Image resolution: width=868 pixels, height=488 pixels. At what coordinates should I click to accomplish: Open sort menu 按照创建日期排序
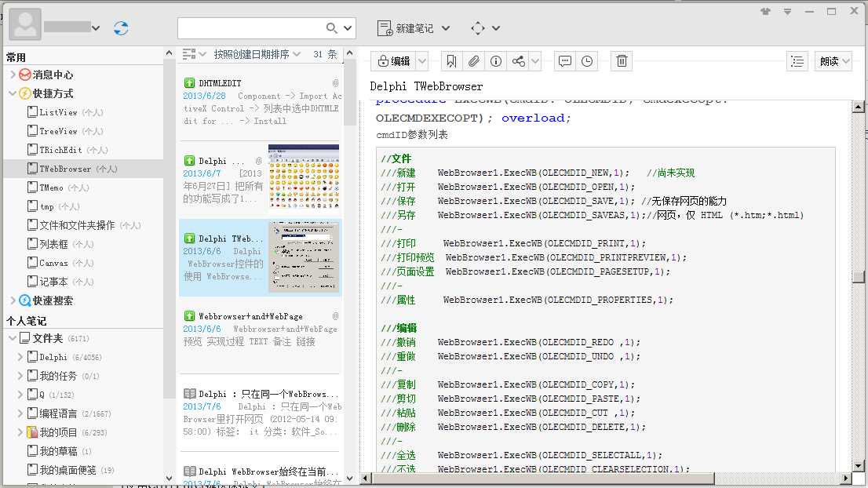[257, 53]
